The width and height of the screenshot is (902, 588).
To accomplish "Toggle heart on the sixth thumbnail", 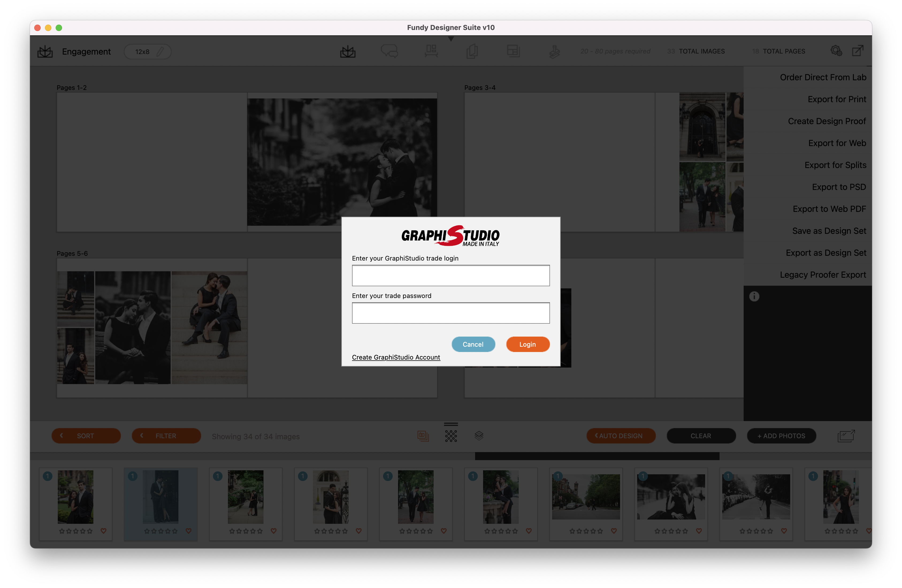I will [529, 531].
